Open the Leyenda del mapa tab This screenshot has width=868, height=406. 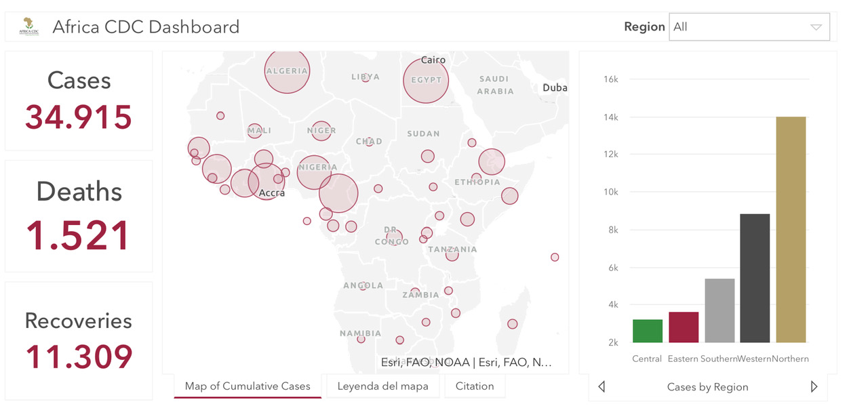click(383, 386)
